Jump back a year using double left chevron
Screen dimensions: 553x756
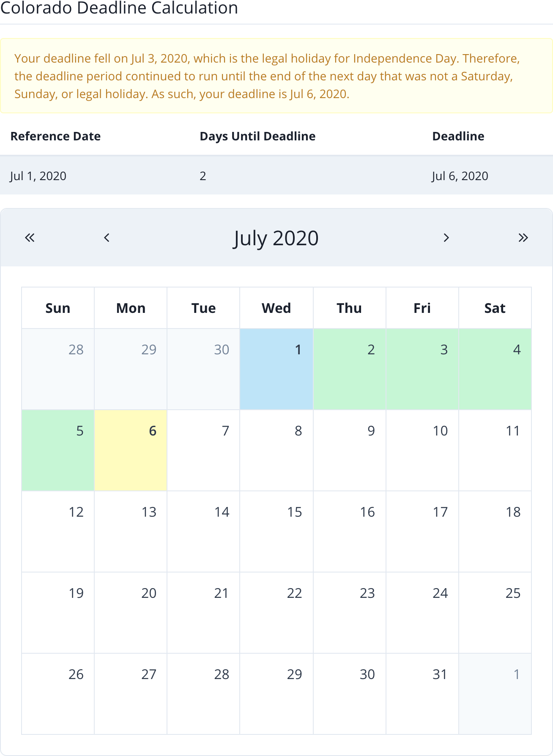(29, 238)
